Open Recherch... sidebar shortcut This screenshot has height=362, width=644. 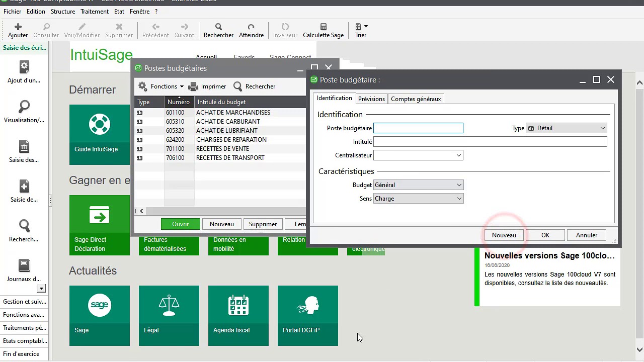pos(24,230)
